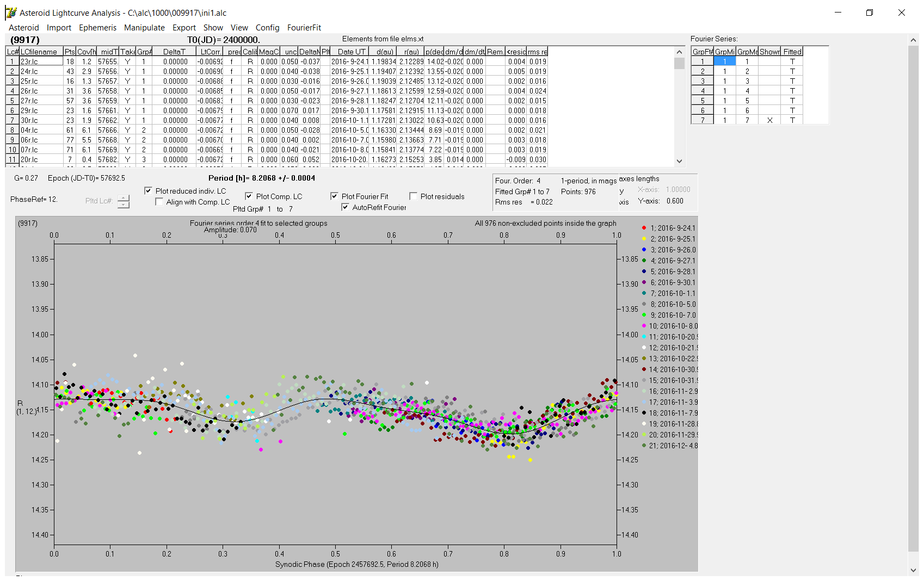The width and height of the screenshot is (924, 581).
Task: Open the Show menu
Action: (213, 28)
